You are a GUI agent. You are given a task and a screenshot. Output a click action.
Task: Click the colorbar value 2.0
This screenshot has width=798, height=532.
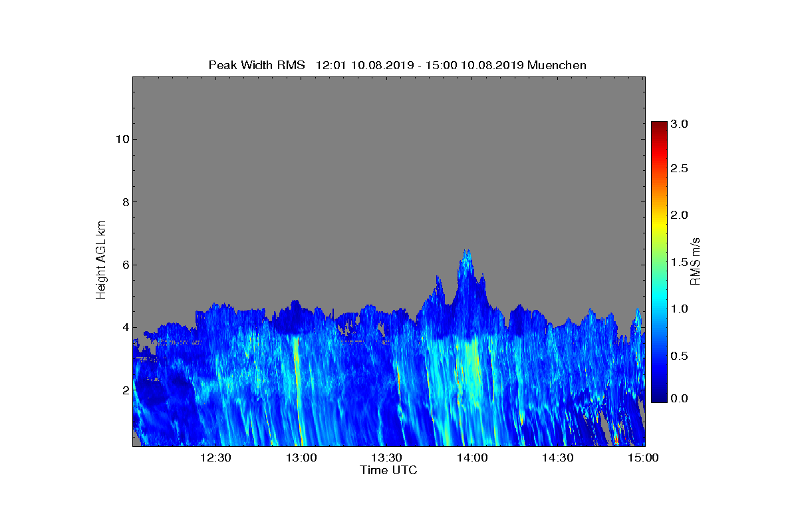pyautogui.click(x=679, y=215)
